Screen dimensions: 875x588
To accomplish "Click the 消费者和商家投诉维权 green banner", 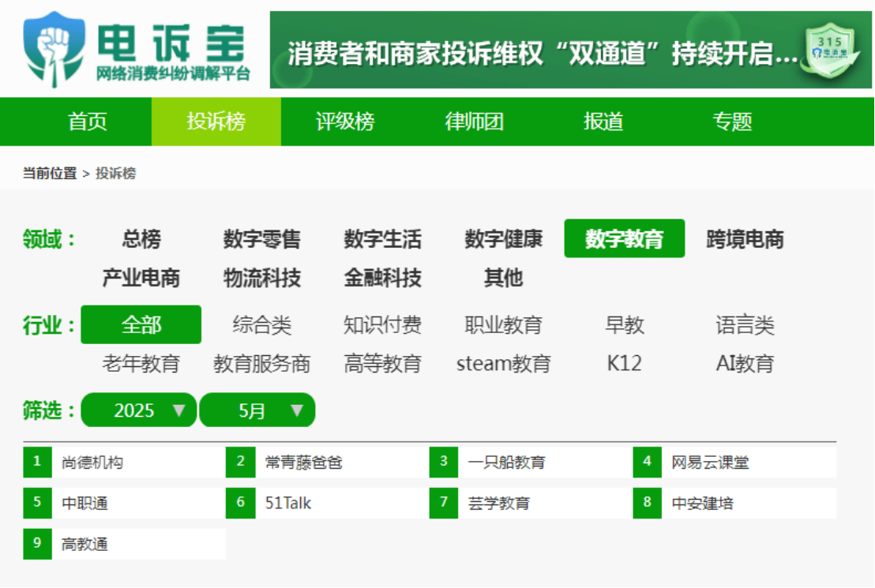I will [570, 51].
